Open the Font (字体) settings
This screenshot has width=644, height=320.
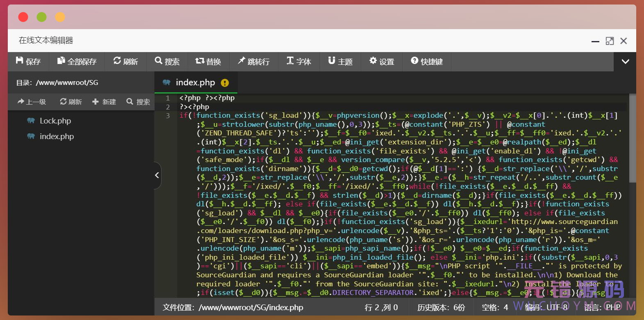click(299, 62)
